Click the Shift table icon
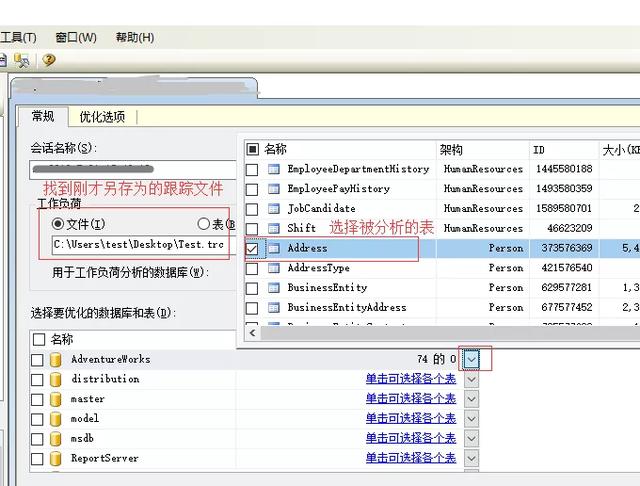 [274, 228]
